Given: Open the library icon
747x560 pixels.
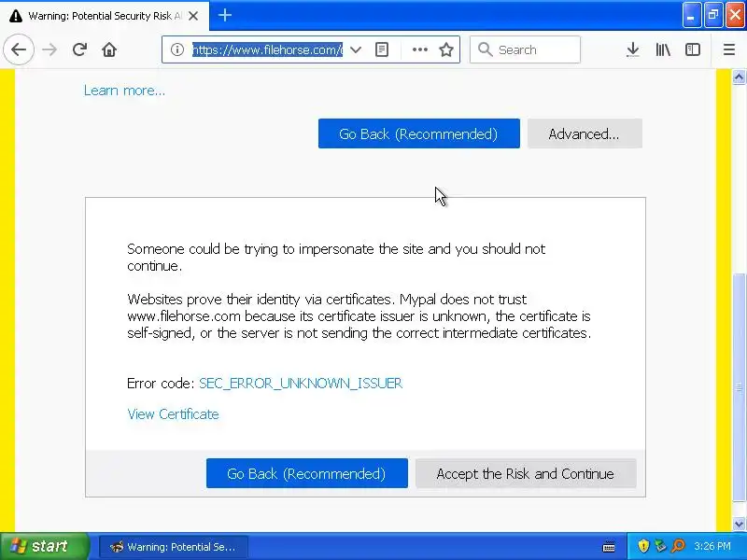Looking at the screenshot, I should click(x=663, y=49).
